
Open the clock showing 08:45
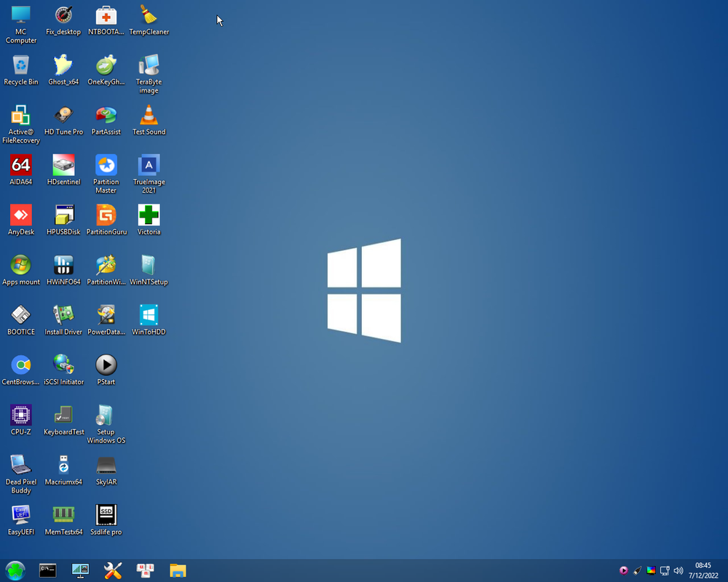(x=703, y=570)
